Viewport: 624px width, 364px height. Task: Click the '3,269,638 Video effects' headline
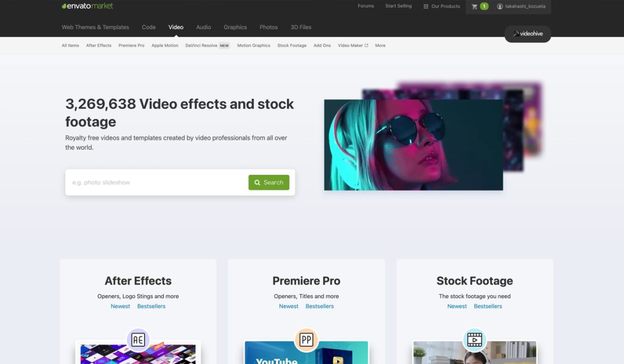click(x=180, y=113)
